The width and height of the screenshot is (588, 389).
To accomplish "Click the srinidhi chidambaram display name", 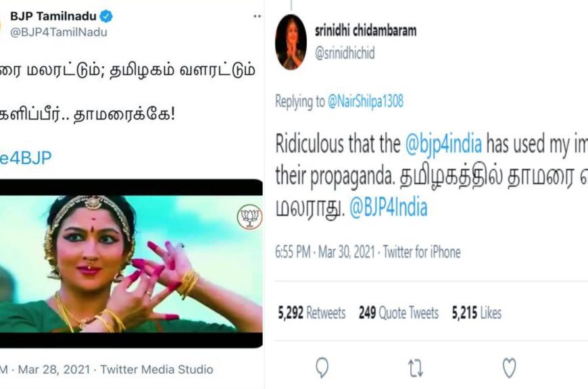I will 366,31.
